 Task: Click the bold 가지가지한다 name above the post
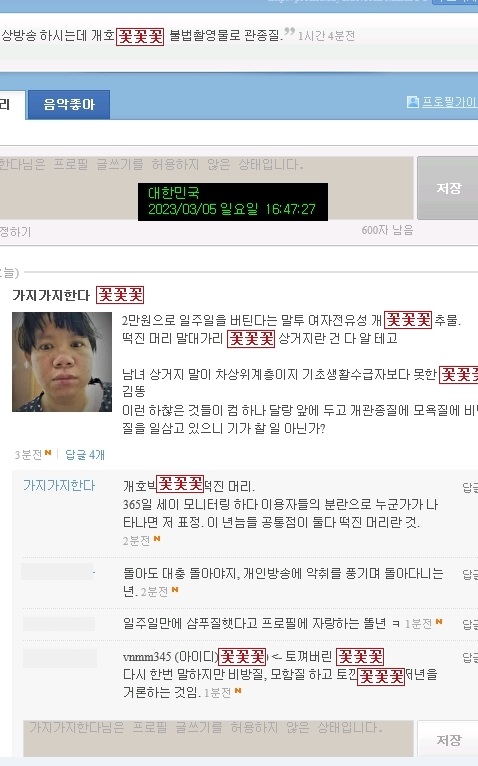pos(51,295)
